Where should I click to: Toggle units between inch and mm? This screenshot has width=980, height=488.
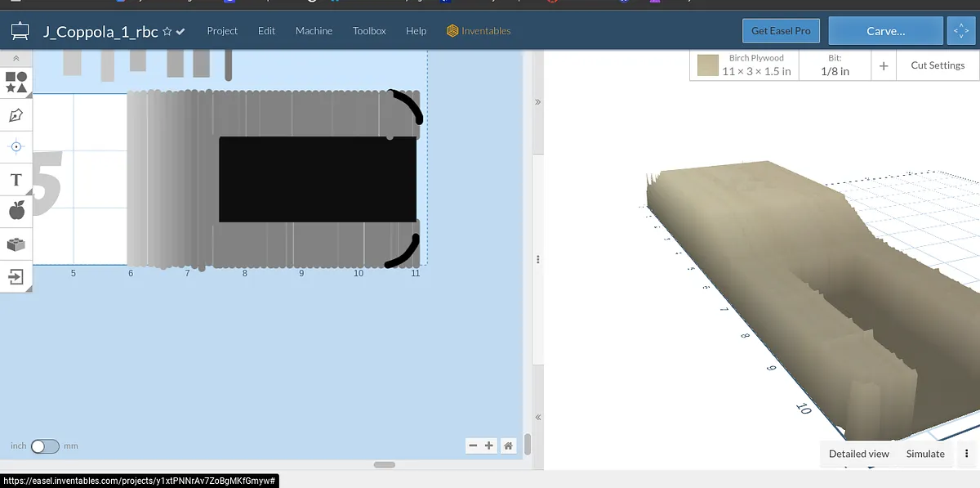coord(45,446)
